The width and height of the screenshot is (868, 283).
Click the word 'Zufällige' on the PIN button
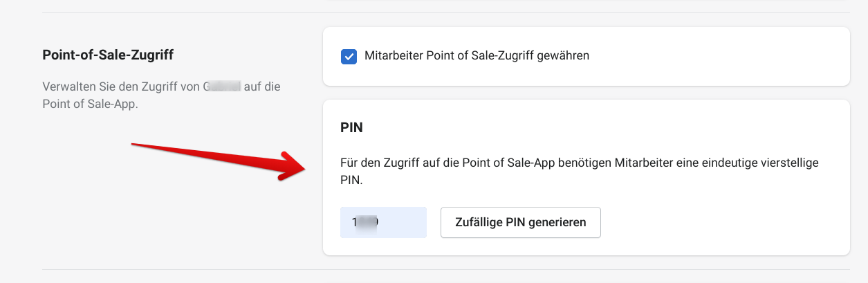click(x=479, y=222)
